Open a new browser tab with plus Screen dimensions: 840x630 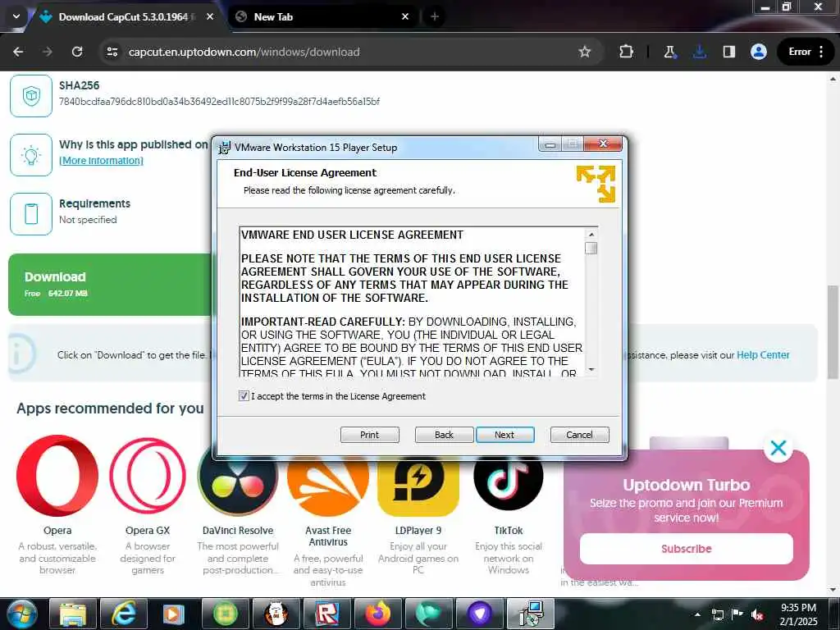click(435, 16)
